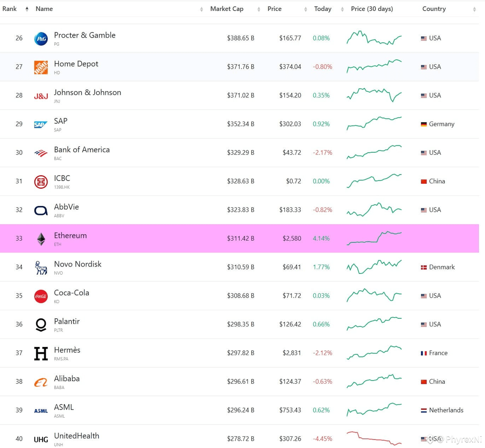Sort by Country column sort arrows
485x448 pixels.
click(x=474, y=9)
